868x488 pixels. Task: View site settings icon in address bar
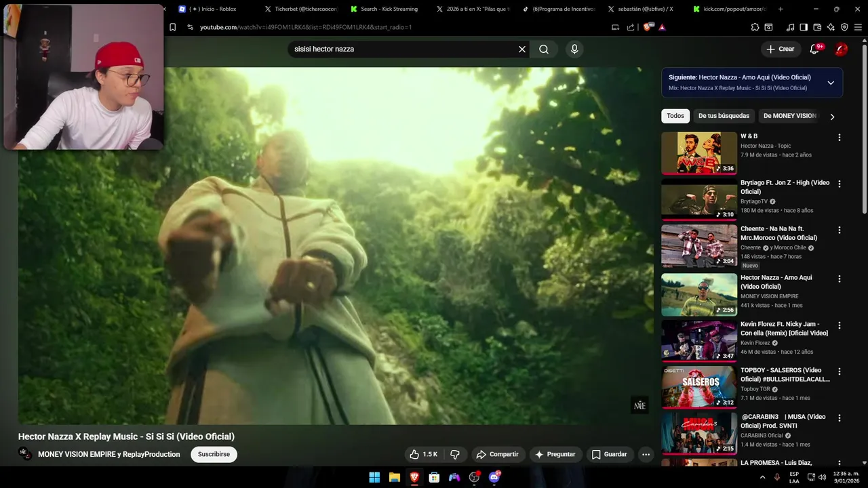tap(190, 27)
